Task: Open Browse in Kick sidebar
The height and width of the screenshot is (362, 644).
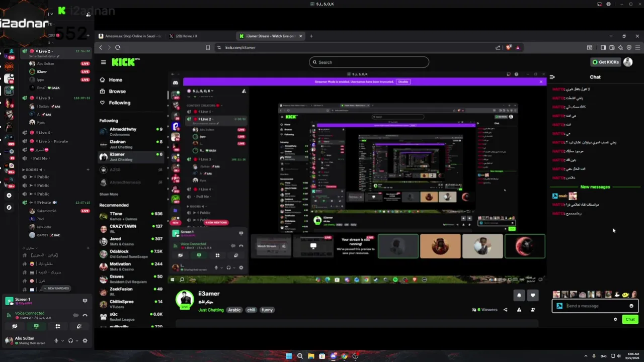Action: click(x=113, y=92)
